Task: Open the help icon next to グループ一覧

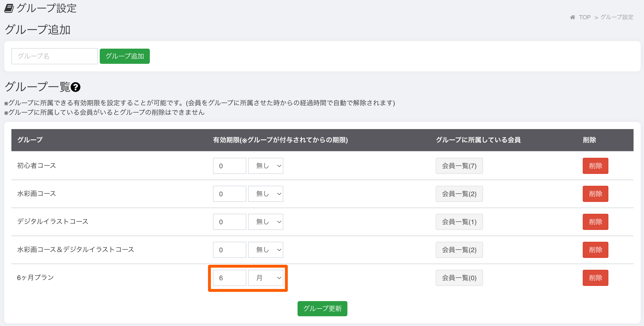Action: 76,87
